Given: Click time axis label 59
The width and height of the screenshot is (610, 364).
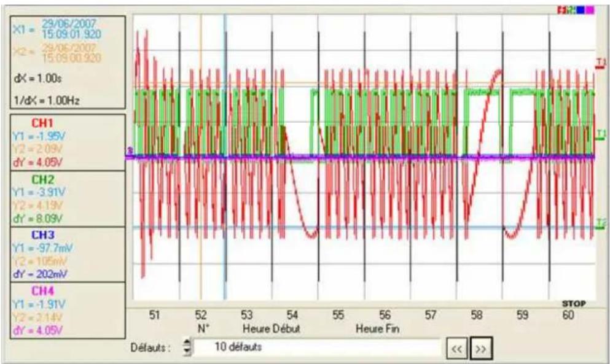Looking at the screenshot, I should (x=523, y=315).
